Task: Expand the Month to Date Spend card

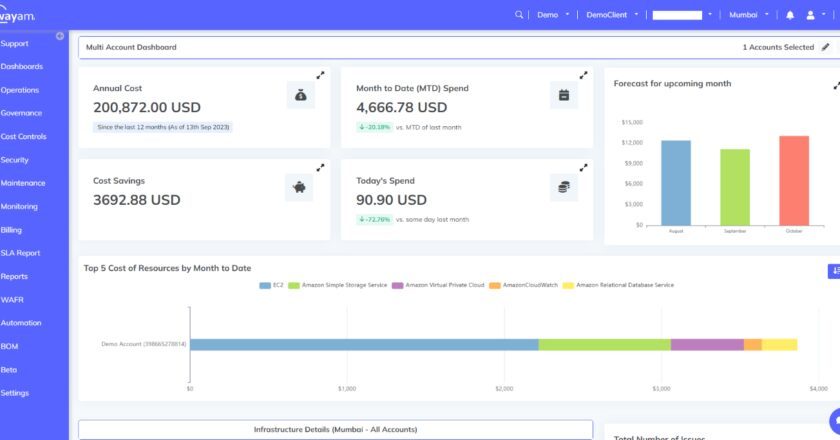Action: pos(583,76)
